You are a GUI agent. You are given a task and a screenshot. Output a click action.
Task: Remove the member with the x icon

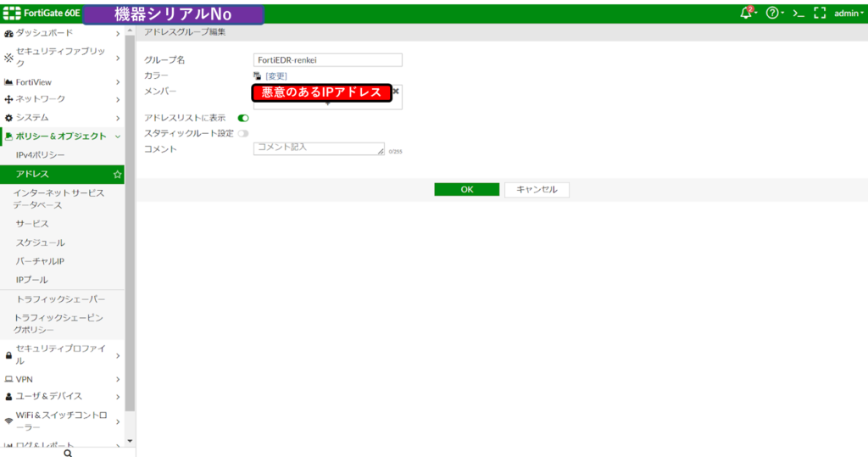point(396,92)
